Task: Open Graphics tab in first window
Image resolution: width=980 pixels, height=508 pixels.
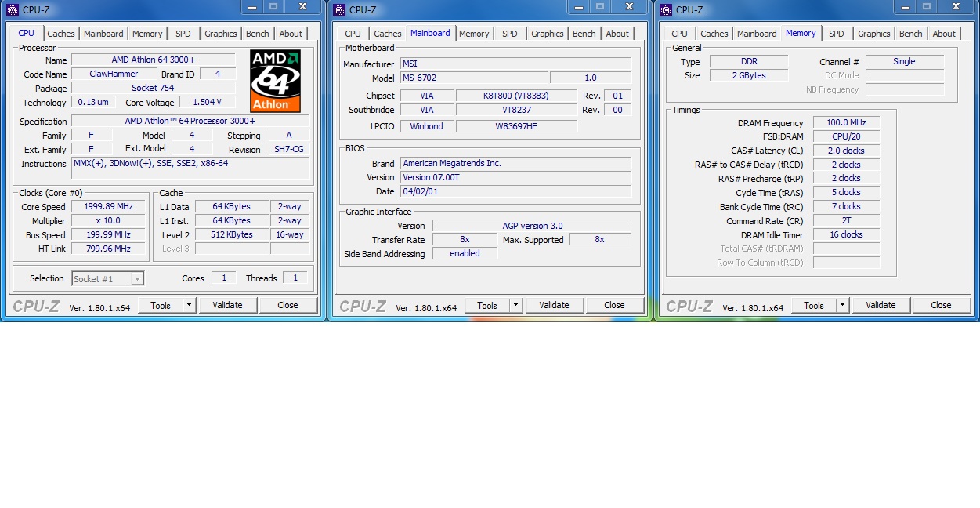Action: (x=220, y=34)
